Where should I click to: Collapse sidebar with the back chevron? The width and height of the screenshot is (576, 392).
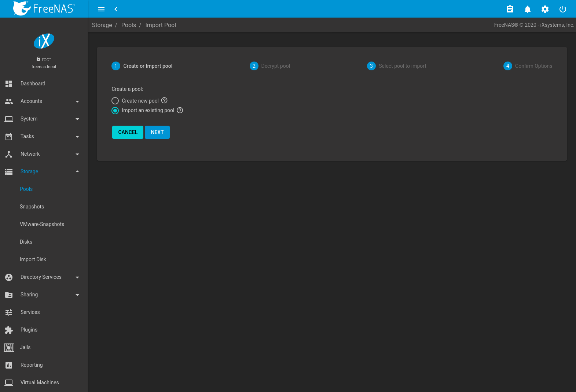click(x=116, y=9)
